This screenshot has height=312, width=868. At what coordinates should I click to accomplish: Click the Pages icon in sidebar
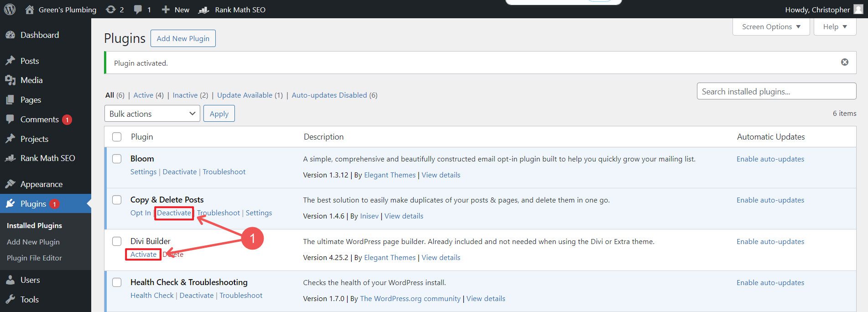pos(10,99)
